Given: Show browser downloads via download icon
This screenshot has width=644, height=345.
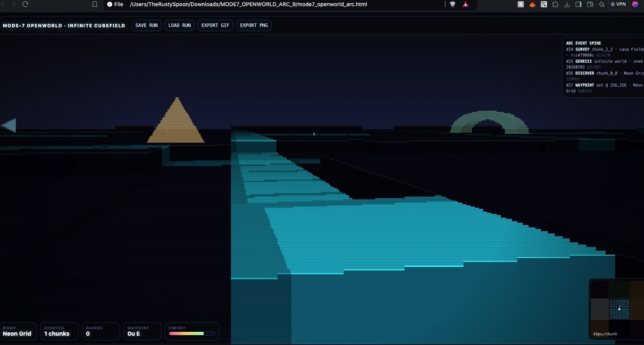Looking at the screenshot, I should coord(567,4).
